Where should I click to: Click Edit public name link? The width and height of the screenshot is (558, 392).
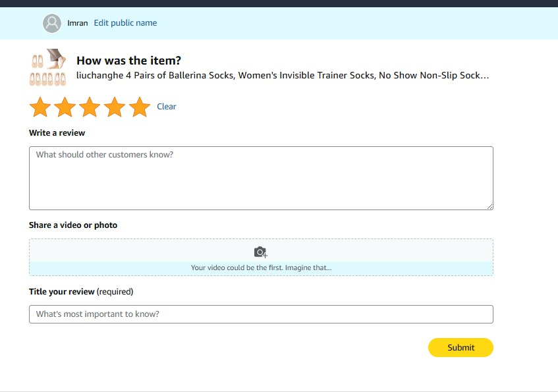coord(125,23)
